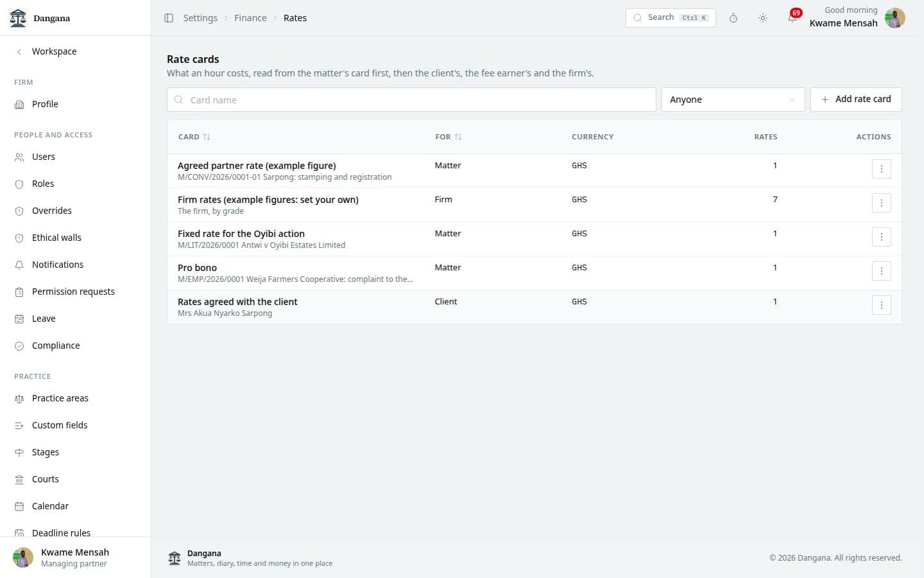Screen dimensions: 924x578
Task: Open actions menu for Firm rates card
Action: coord(882,203)
